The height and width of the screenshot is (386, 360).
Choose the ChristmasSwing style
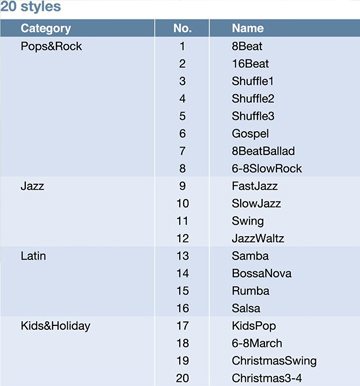274,361
